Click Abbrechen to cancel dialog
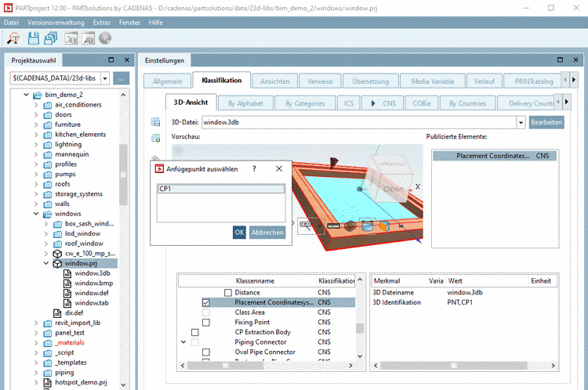 point(267,233)
